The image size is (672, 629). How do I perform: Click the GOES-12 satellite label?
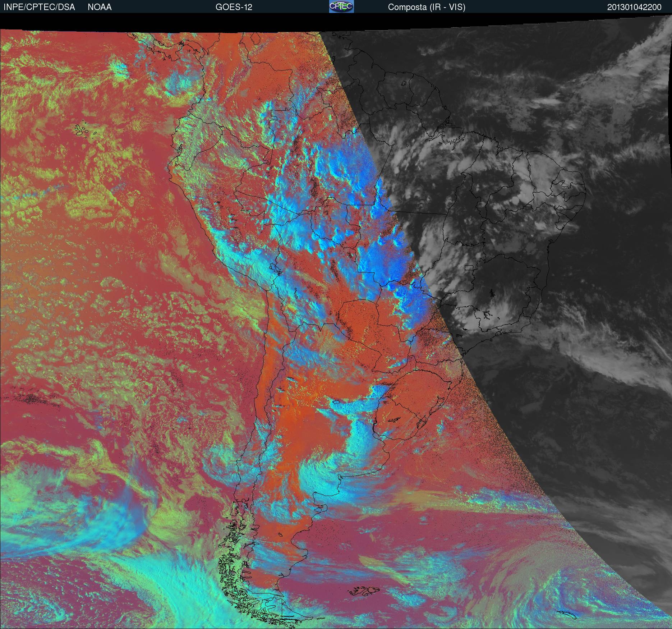coord(234,7)
